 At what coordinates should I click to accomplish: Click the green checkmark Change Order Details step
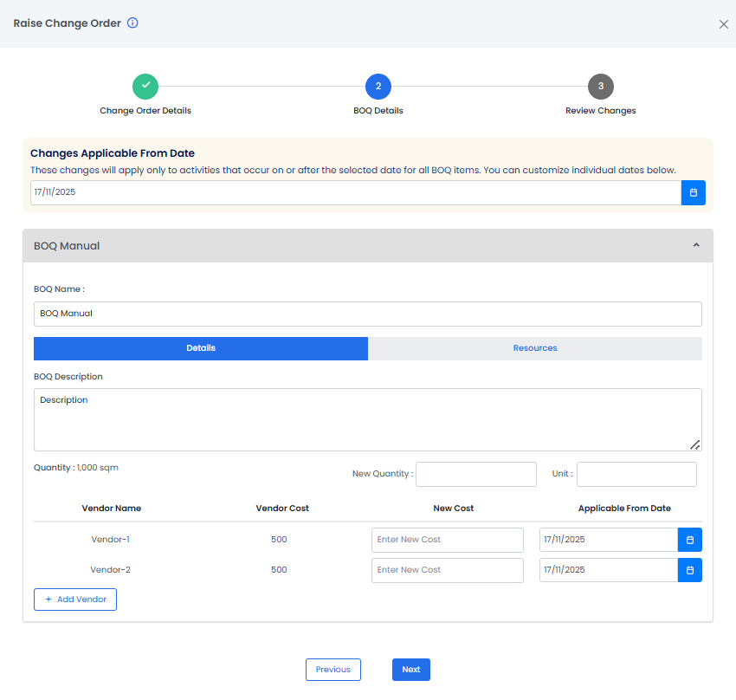coord(145,87)
